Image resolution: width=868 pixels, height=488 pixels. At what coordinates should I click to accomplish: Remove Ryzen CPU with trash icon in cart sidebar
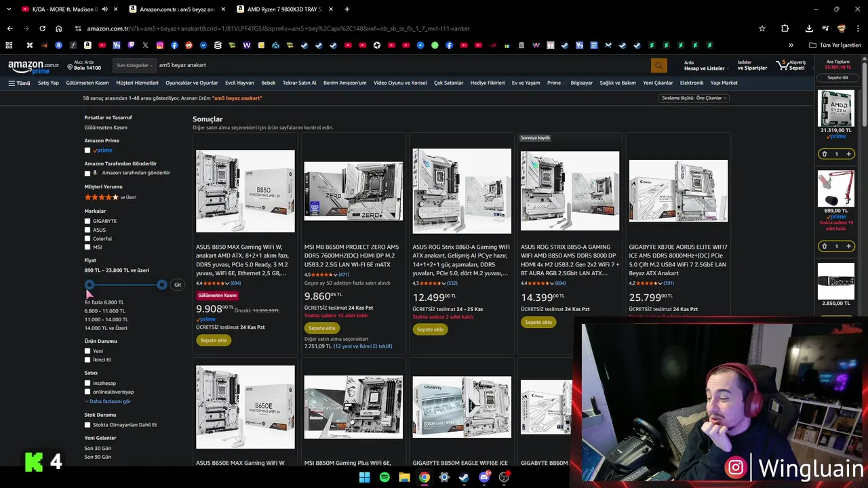[x=825, y=154]
